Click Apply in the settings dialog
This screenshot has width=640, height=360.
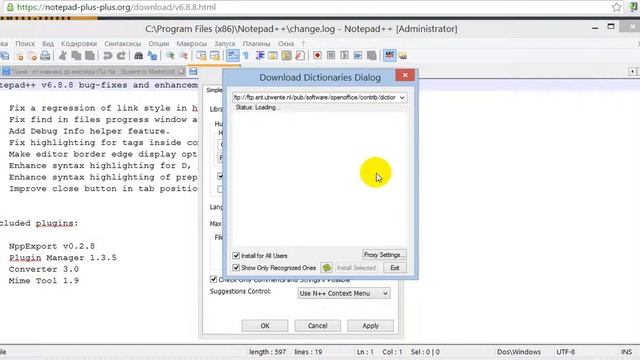click(371, 326)
